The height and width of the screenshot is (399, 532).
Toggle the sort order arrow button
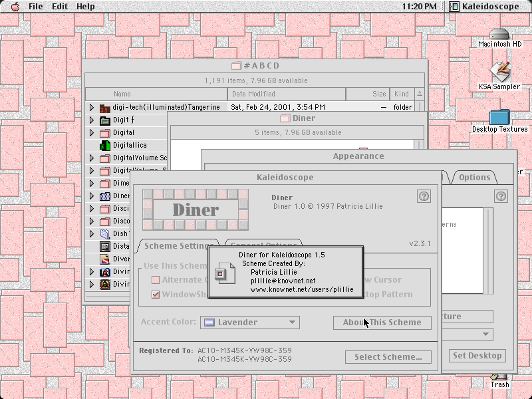pos(420,94)
